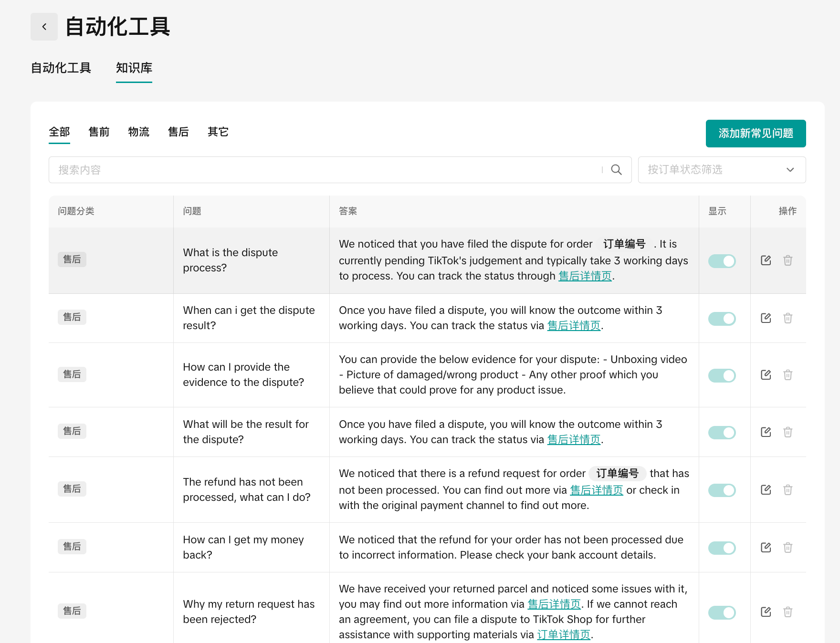Click the back arrow beside 自动化工具 title
The height and width of the screenshot is (643, 840).
click(44, 27)
